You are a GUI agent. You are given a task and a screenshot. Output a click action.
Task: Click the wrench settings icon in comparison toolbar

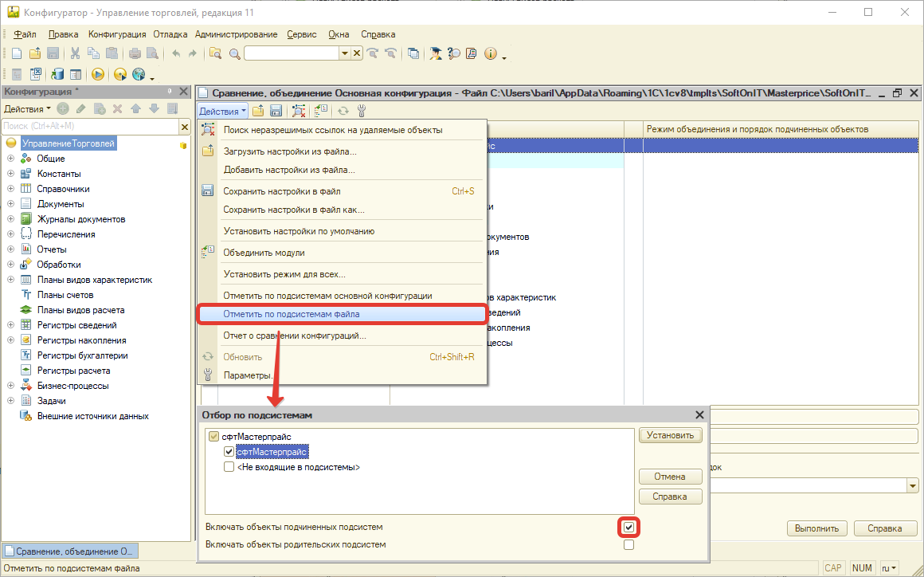pyautogui.click(x=362, y=111)
